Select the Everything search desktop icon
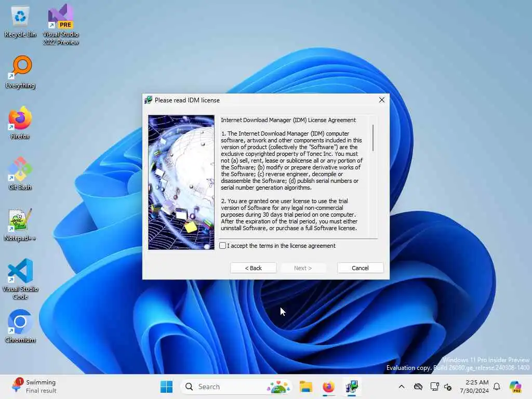 click(x=20, y=72)
